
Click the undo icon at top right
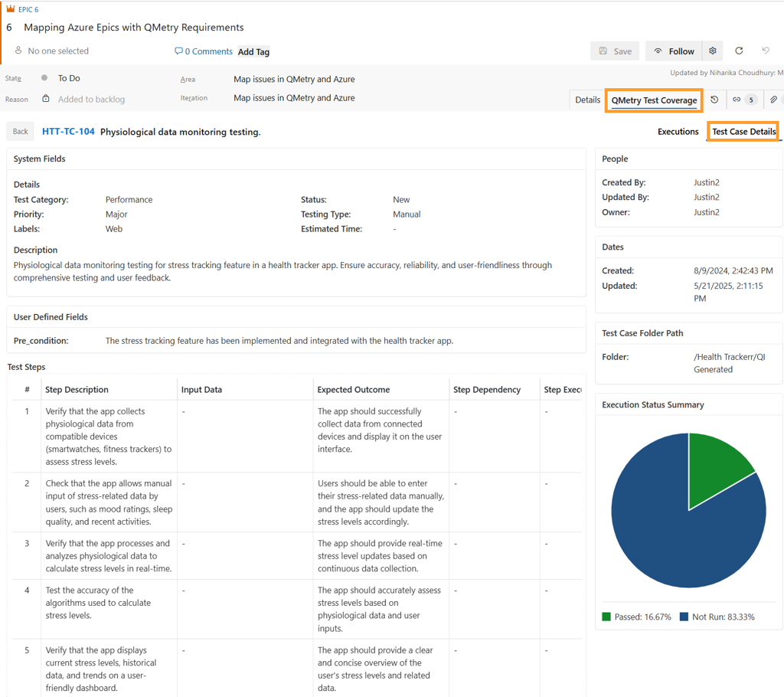tap(765, 51)
